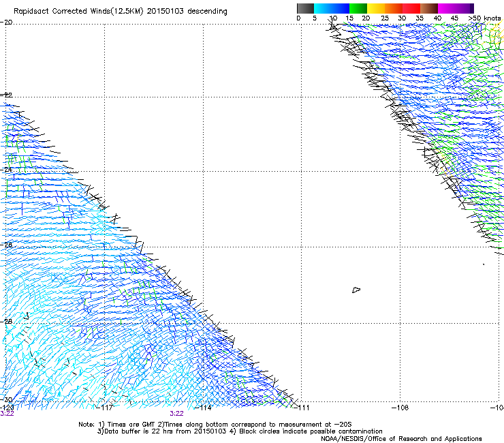Click the -111 longitude axis label
The width and height of the screenshot is (504, 443).
point(302,408)
